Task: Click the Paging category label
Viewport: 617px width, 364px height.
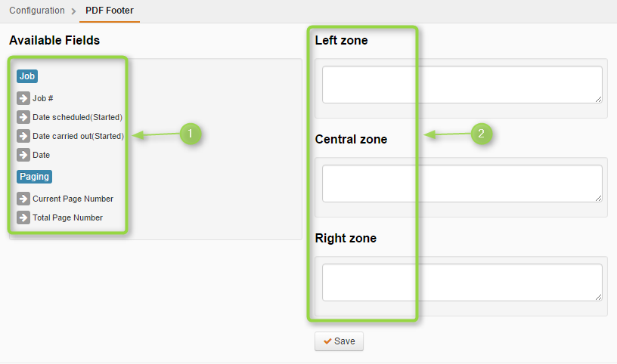Action: [34, 177]
